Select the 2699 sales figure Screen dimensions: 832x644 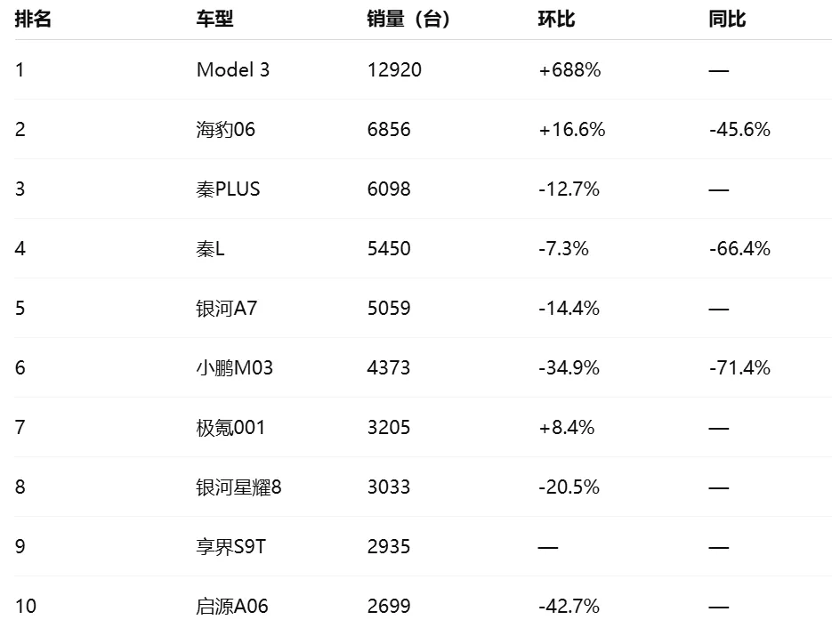click(x=388, y=607)
